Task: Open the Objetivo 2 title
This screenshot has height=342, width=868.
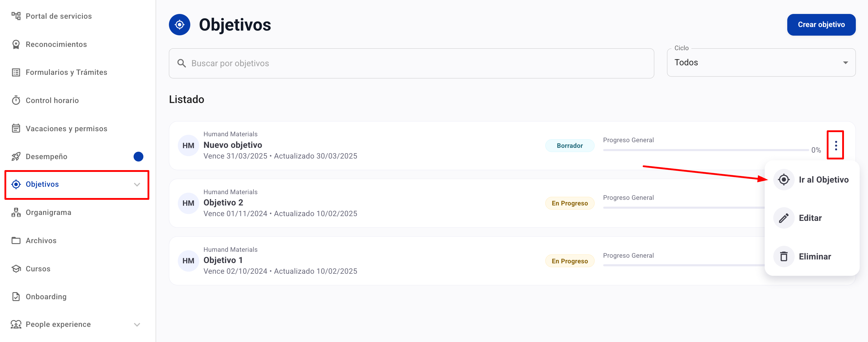Action: pos(223,202)
